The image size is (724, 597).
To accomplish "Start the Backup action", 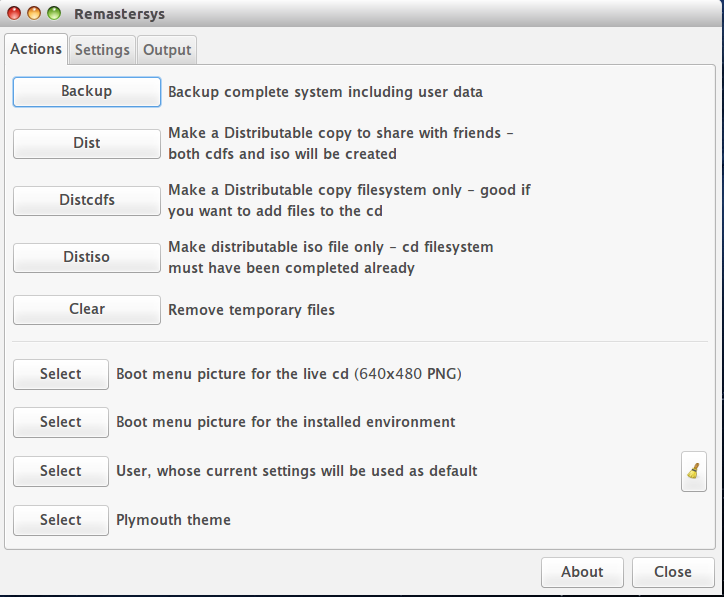I will 87,92.
